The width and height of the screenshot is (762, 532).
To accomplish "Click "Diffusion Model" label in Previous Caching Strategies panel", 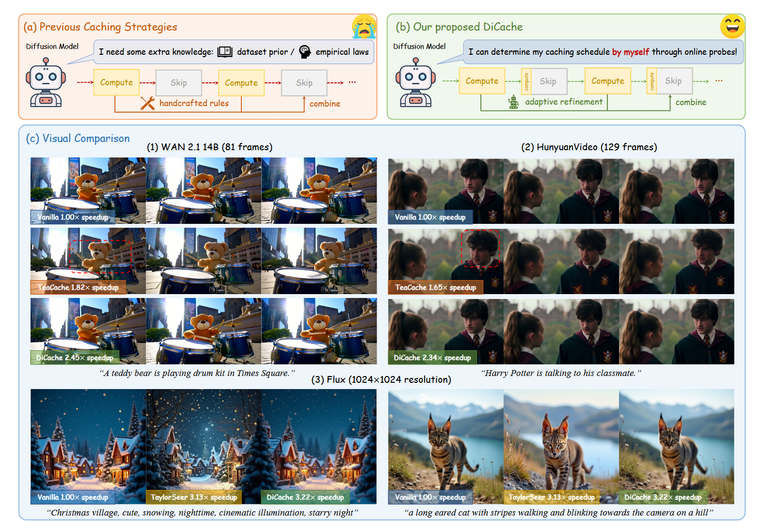I will pyautogui.click(x=52, y=47).
